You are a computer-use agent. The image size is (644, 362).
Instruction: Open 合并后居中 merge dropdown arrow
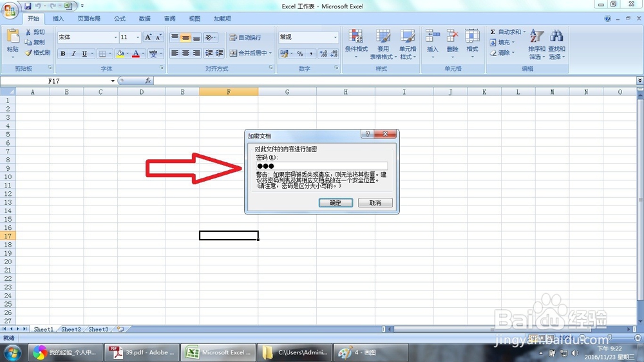(x=270, y=53)
